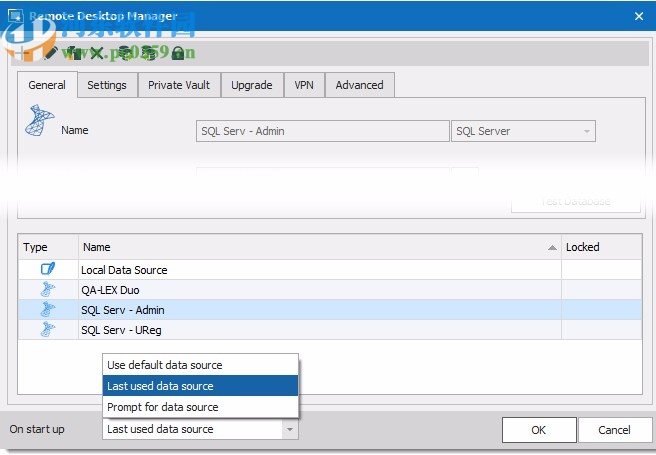This screenshot has height=455, width=656.
Task: Select the 'SQL Serv - UReg' row
Action: [x=330, y=330]
